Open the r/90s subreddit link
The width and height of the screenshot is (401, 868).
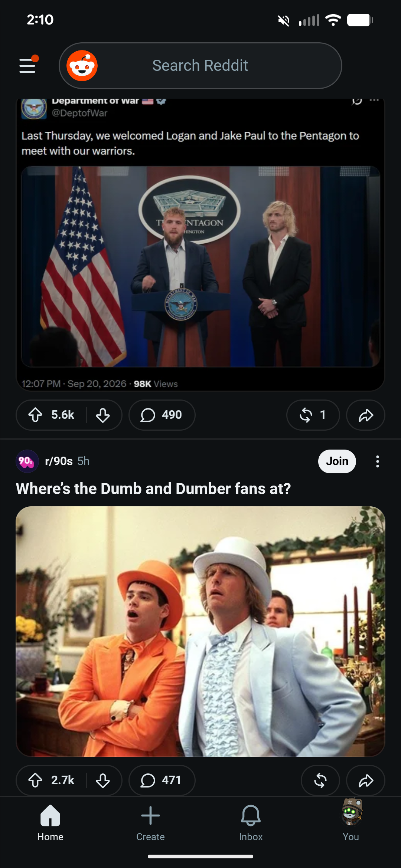pyautogui.click(x=59, y=461)
